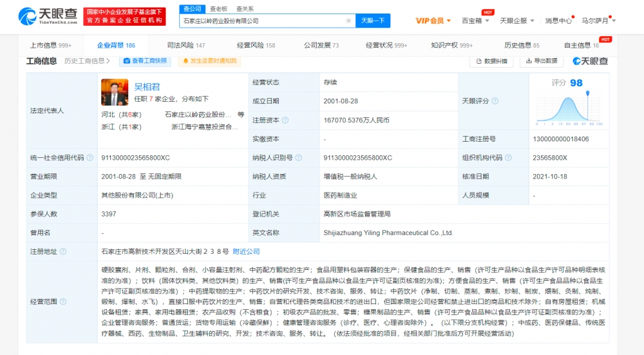The width and height of the screenshot is (644, 355).
Task: Click credit code 9113000023565800XC under 统一社会信用代码
Action: [x=135, y=158]
